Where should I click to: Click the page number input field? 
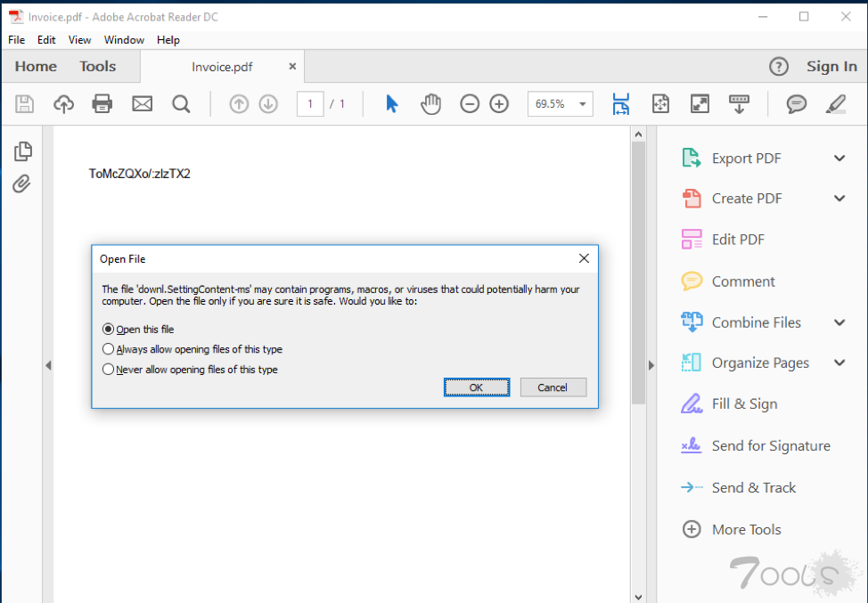point(310,104)
